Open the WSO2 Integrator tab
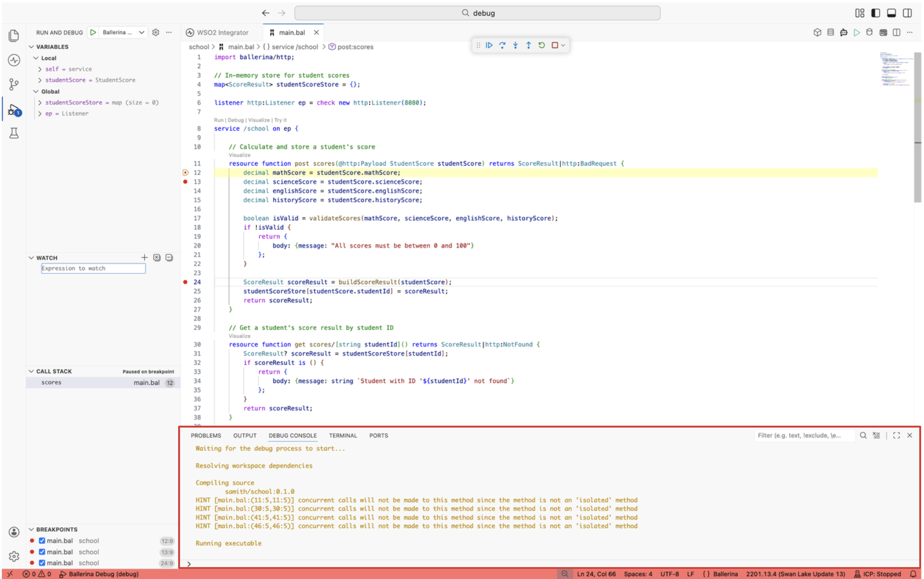 click(218, 32)
